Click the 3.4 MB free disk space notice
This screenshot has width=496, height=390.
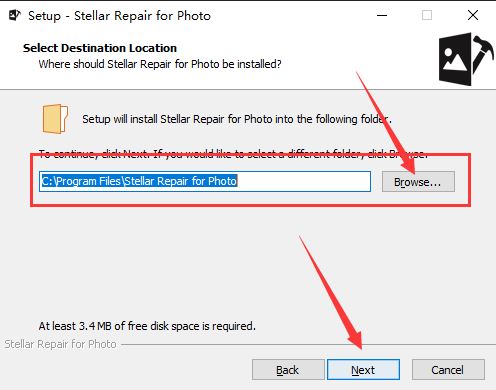(147, 326)
